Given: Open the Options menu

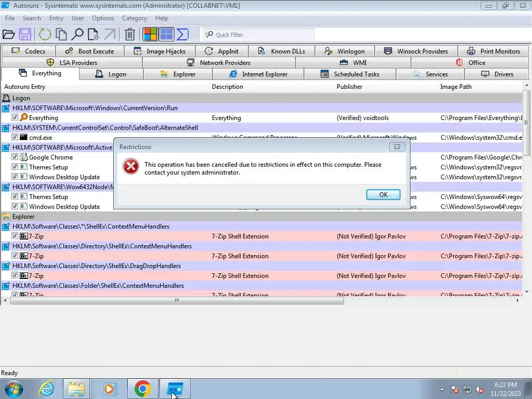Looking at the screenshot, I should (103, 18).
